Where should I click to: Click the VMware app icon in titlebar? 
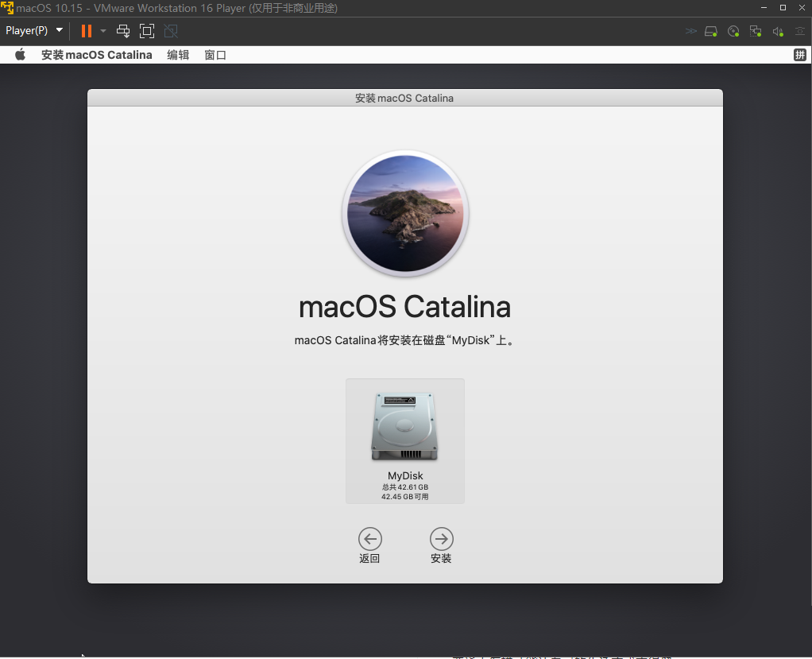(x=7, y=8)
